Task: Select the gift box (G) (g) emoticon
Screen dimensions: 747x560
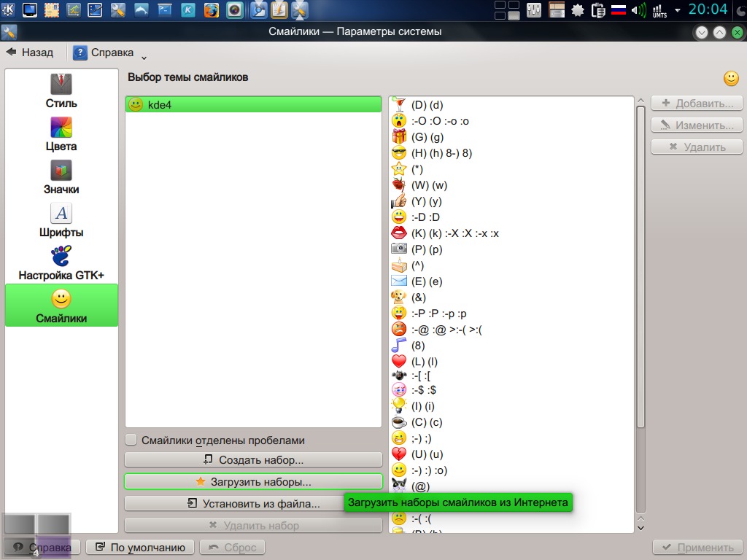Action: pyautogui.click(x=511, y=137)
